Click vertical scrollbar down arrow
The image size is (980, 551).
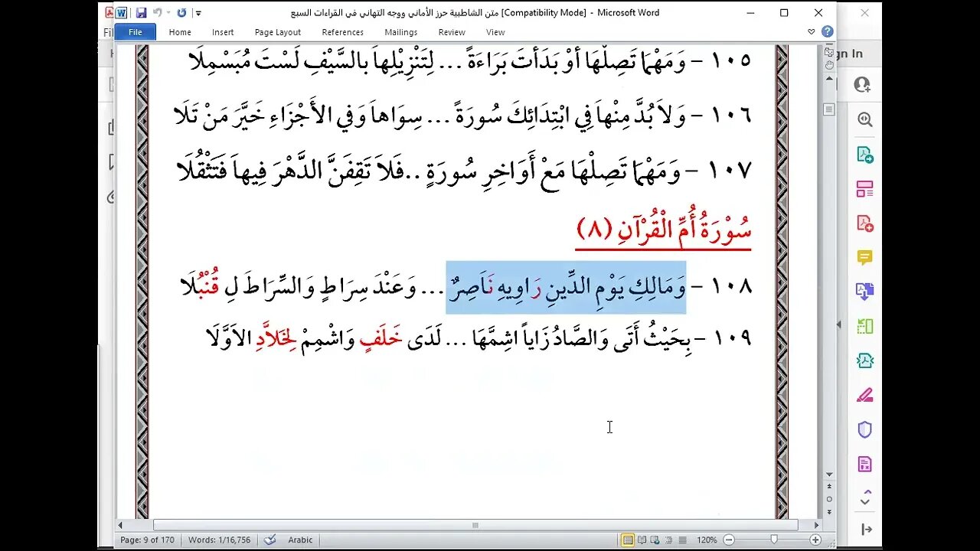[828, 474]
